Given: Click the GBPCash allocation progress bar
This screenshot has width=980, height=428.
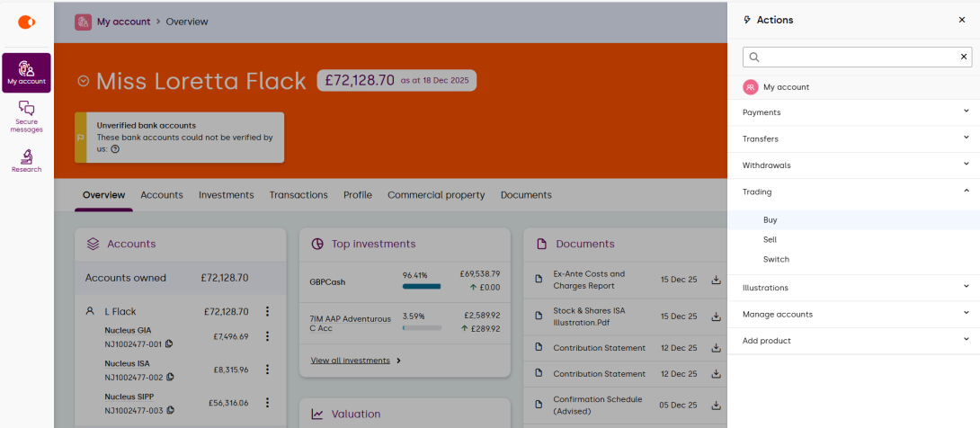Looking at the screenshot, I should (422, 287).
